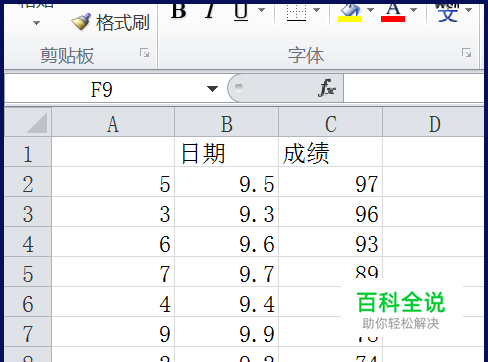
Task: Click the Select All corner triangle
Action: 28,122
